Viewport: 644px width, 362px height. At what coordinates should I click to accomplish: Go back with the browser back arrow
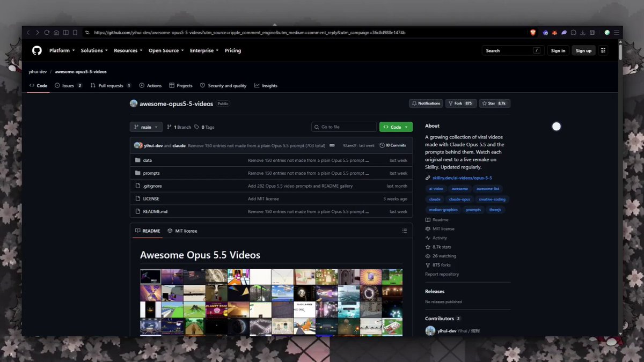pyautogui.click(x=28, y=33)
